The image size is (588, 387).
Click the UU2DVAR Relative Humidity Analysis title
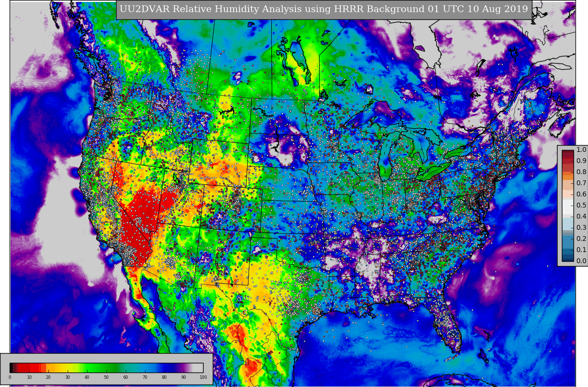pos(324,10)
